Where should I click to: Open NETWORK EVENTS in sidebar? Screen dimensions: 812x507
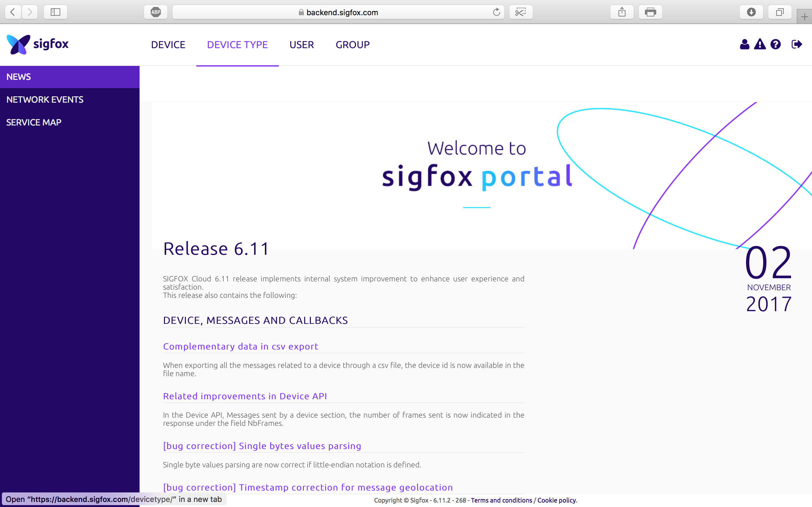(45, 99)
